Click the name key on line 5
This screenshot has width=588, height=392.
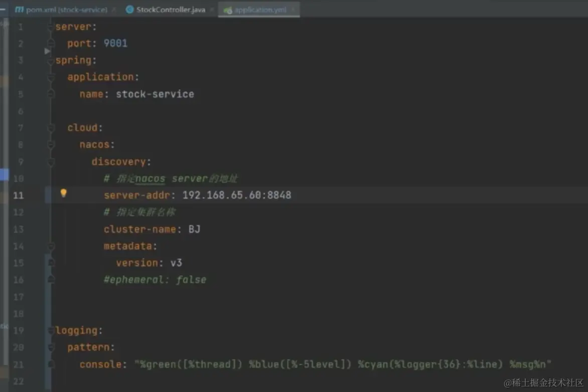pyautogui.click(x=91, y=94)
